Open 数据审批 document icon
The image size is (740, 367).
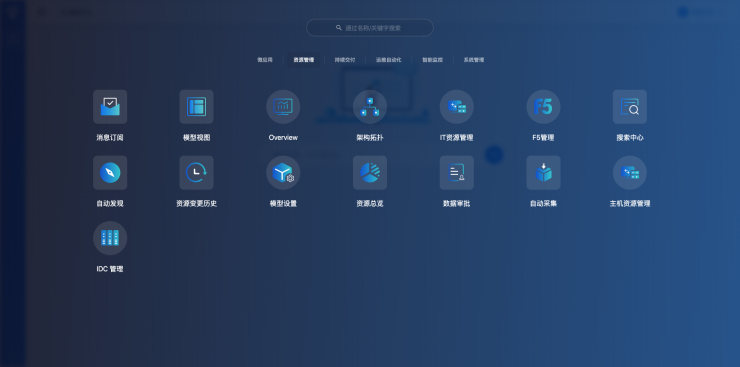tap(457, 173)
